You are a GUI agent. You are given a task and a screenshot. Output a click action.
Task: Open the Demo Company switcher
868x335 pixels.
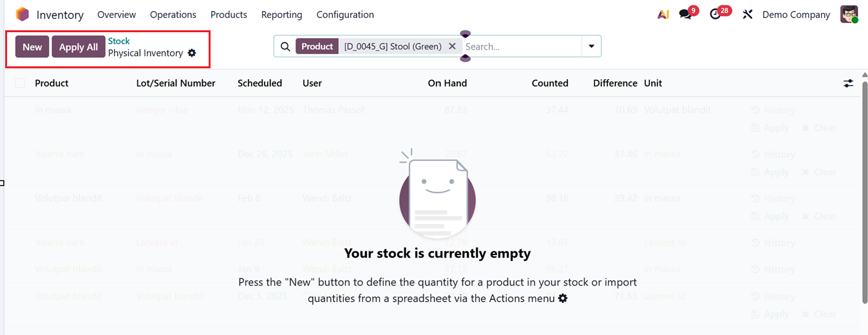[x=796, y=14]
